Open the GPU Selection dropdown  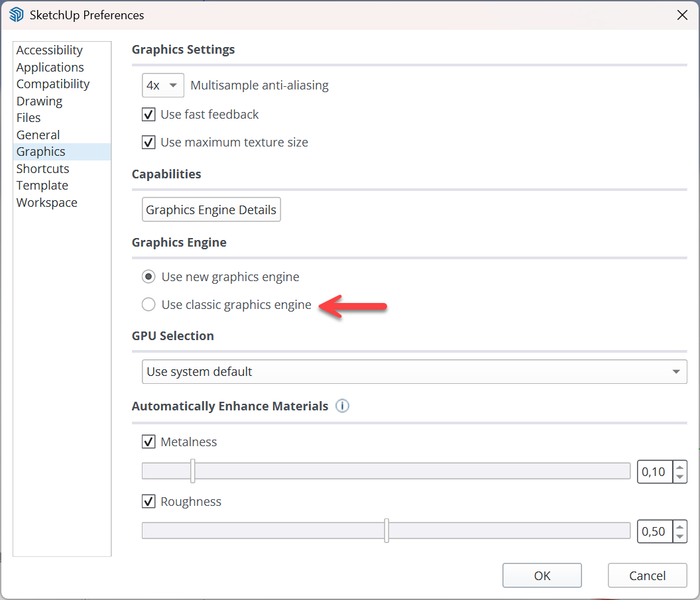[414, 371]
